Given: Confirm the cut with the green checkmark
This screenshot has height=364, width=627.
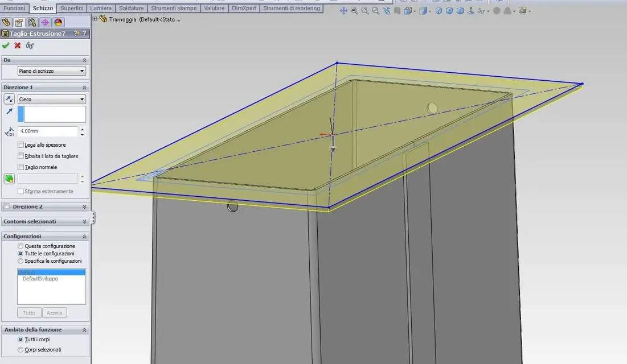Looking at the screenshot, I should coord(6,45).
